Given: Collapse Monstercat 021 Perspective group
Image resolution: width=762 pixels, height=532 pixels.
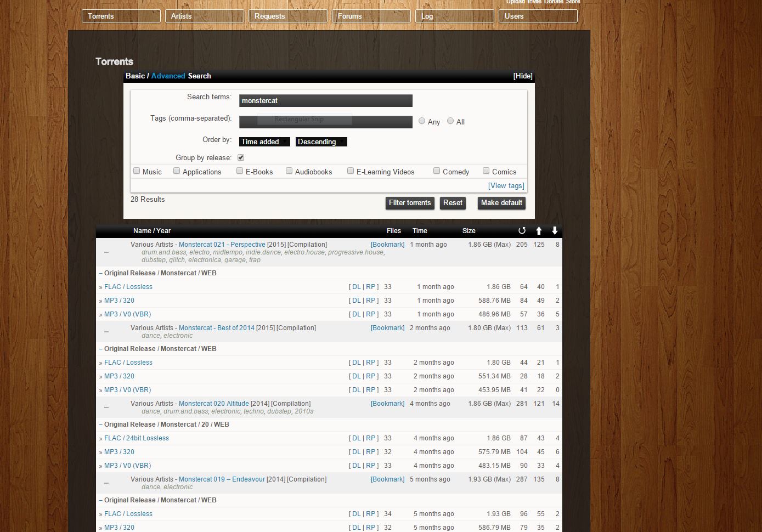Looking at the screenshot, I should point(106,252).
